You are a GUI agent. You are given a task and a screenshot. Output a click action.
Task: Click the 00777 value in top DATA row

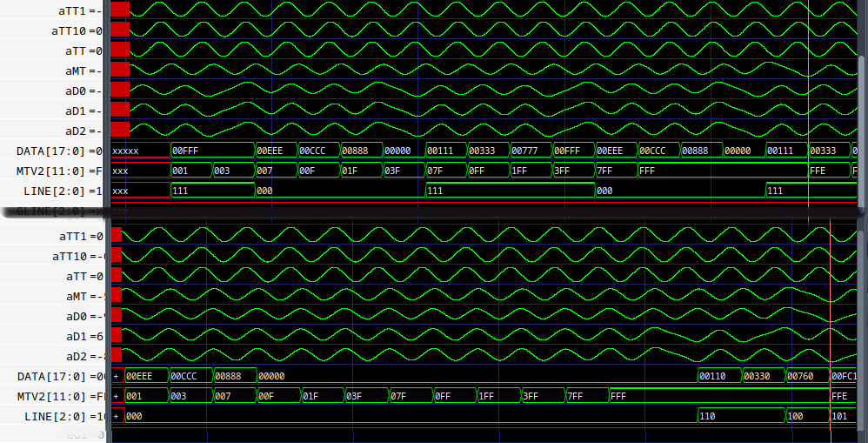coord(529,151)
